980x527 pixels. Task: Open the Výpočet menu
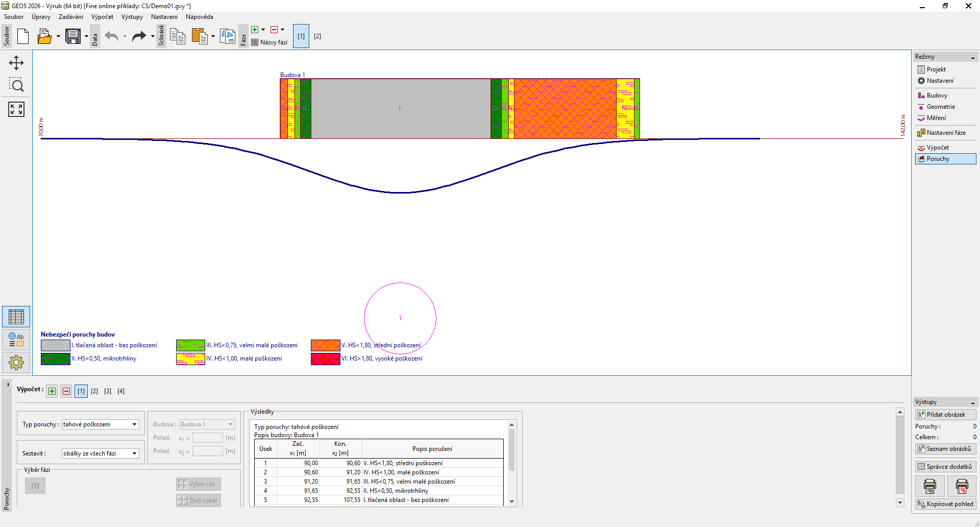click(x=102, y=17)
